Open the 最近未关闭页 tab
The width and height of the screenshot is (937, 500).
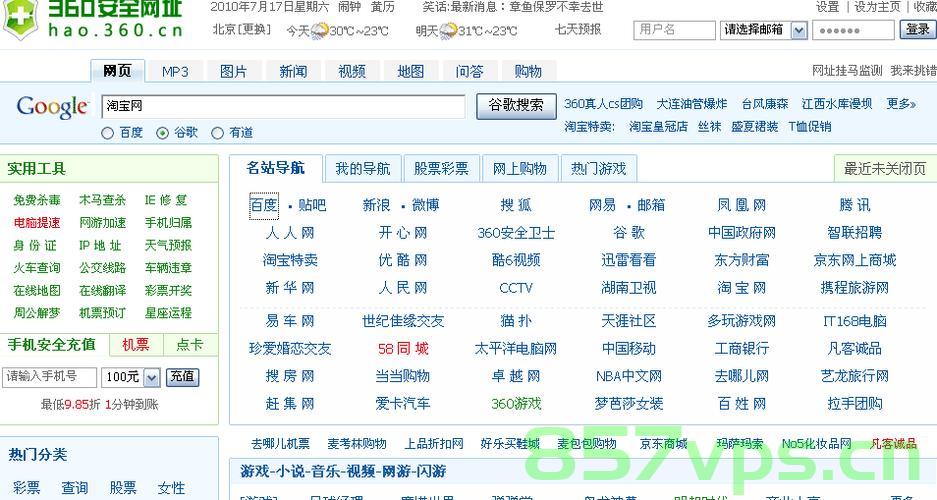pyautogui.click(x=885, y=169)
